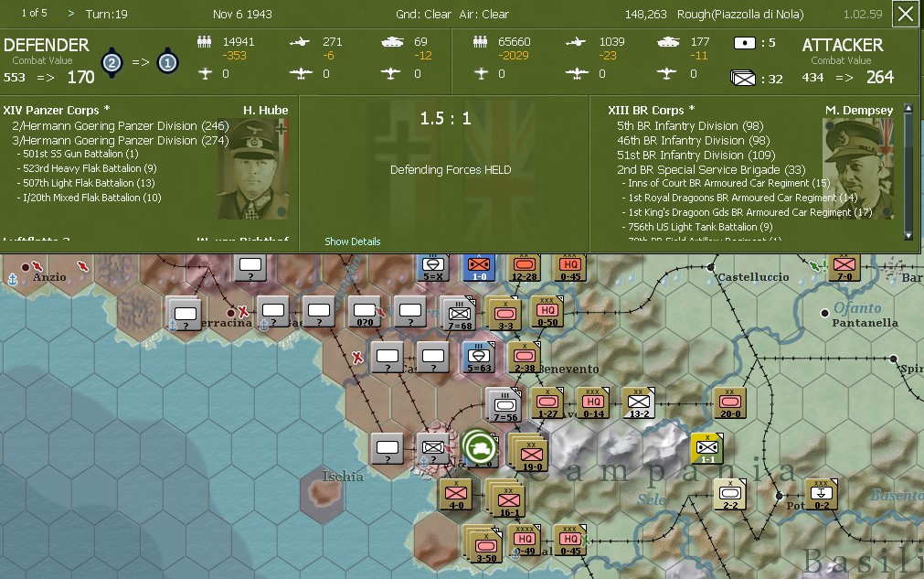Select 5th BR Infantry Division row
The height and width of the screenshot is (579, 924).
coord(690,125)
